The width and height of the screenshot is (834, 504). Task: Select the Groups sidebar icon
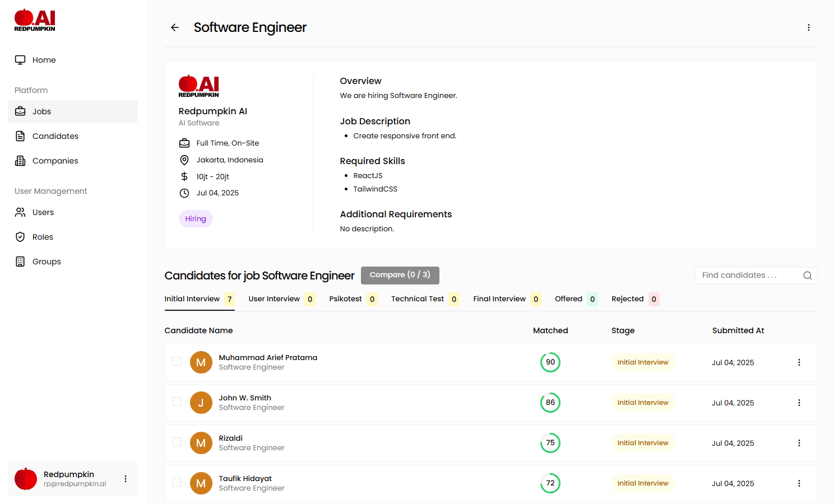coord(19,261)
